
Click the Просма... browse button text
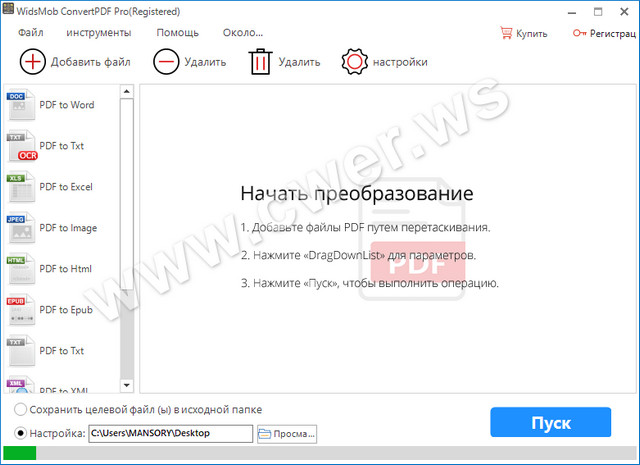coord(294,434)
